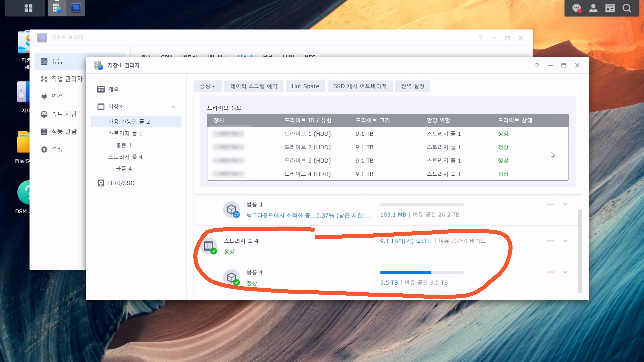Open the 생성 dropdown button
Image resolution: width=644 pixels, height=362 pixels.
coord(207,86)
